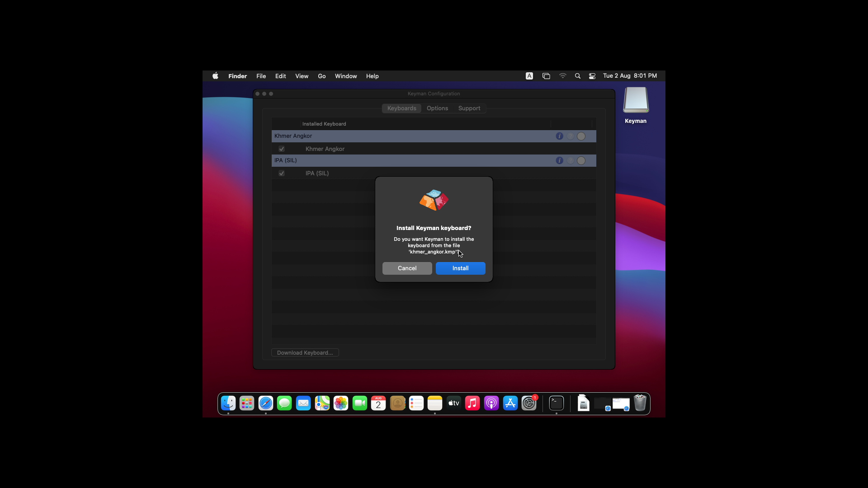The height and width of the screenshot is (488, 868).
Task: Open info for Khmer Angkor keyboard
Action: click(x=559, y=136)
